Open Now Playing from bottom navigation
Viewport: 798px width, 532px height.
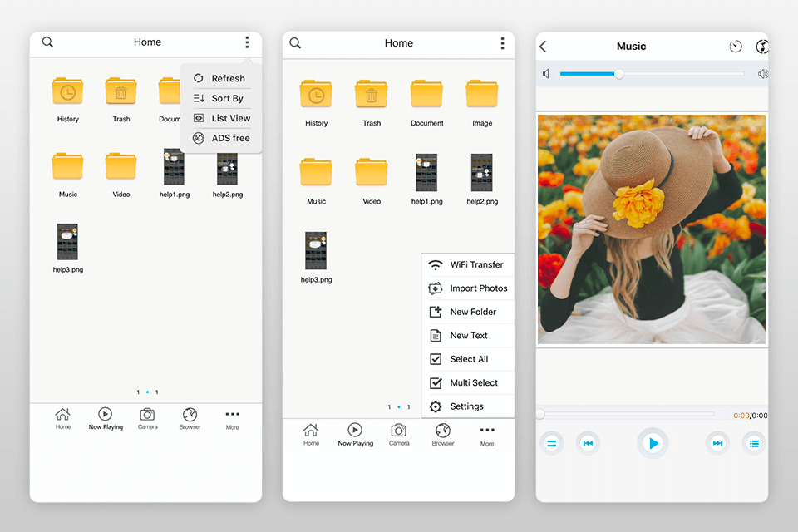coord(106,418)
